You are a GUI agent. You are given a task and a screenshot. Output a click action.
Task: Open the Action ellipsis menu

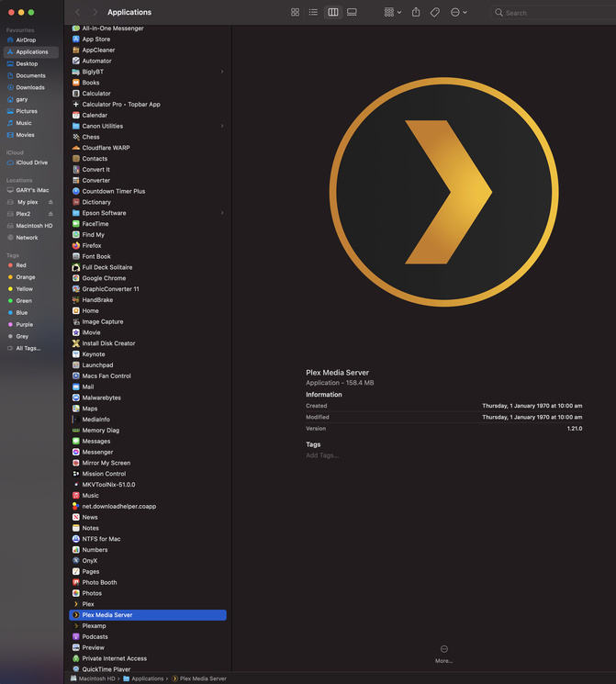[458, 12]
